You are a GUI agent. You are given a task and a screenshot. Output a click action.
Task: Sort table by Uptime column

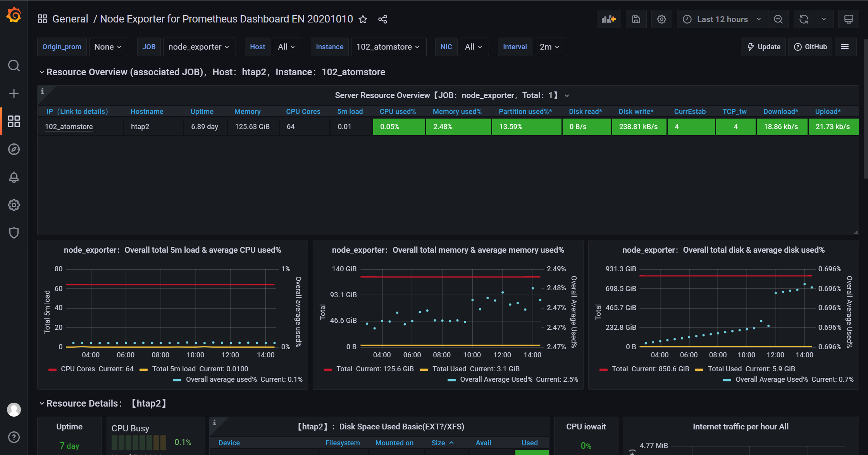pyautogui.click(x=202, y=112)
